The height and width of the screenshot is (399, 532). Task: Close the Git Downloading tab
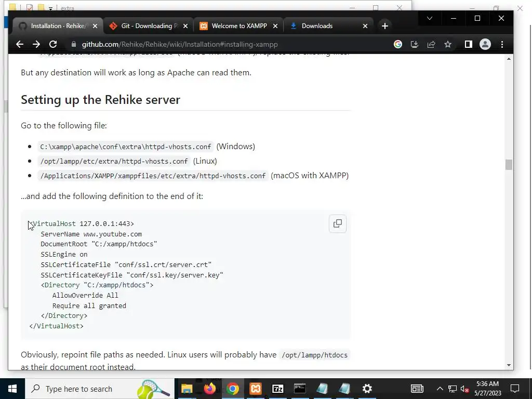pyautogui.click(x=185, y=26)
